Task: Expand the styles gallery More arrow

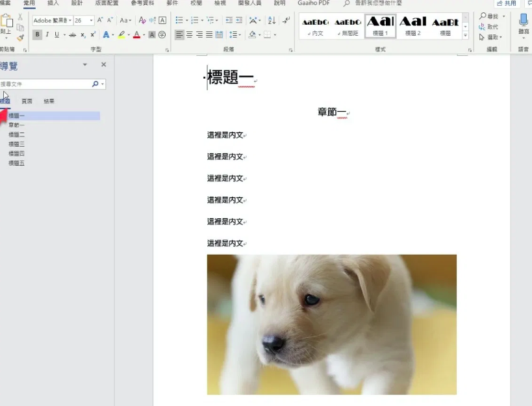Action: (x=466, y=35)
